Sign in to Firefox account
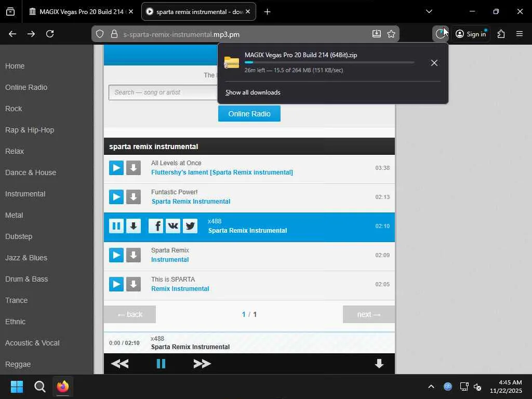 pos(471,34)
